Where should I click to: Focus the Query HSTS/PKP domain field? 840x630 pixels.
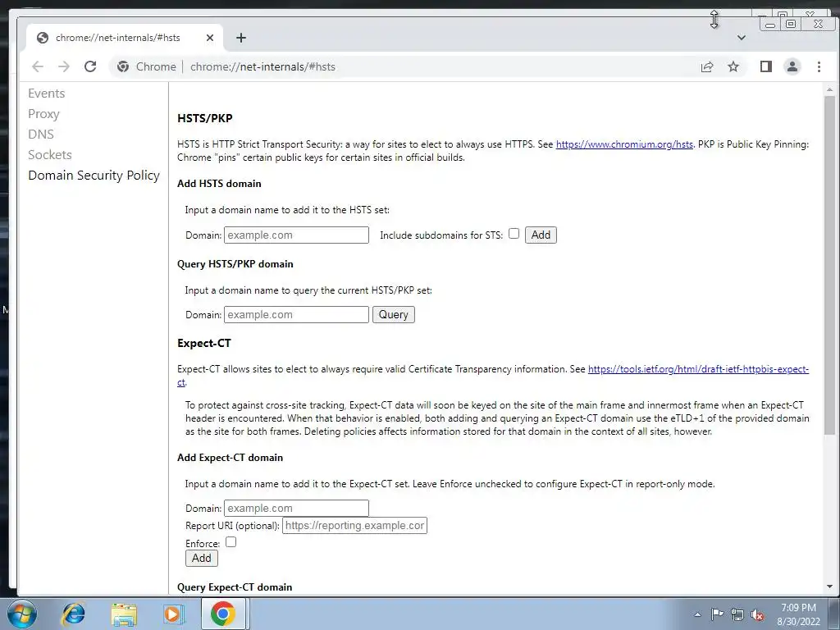click(x=296, y=314)
